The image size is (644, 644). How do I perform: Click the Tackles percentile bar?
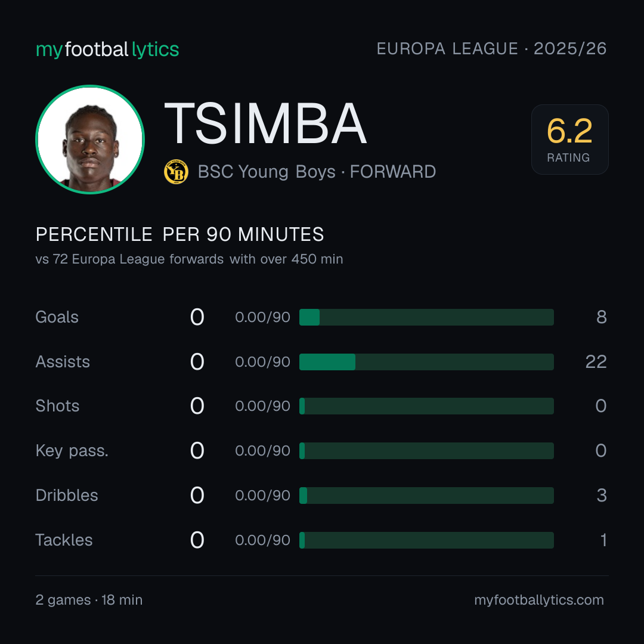(426, 540)
